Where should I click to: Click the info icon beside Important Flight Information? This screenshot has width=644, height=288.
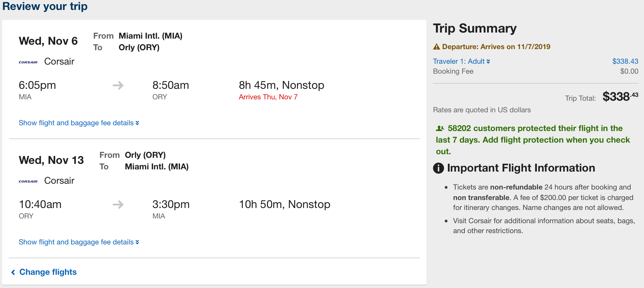click(x=438, y=168)
